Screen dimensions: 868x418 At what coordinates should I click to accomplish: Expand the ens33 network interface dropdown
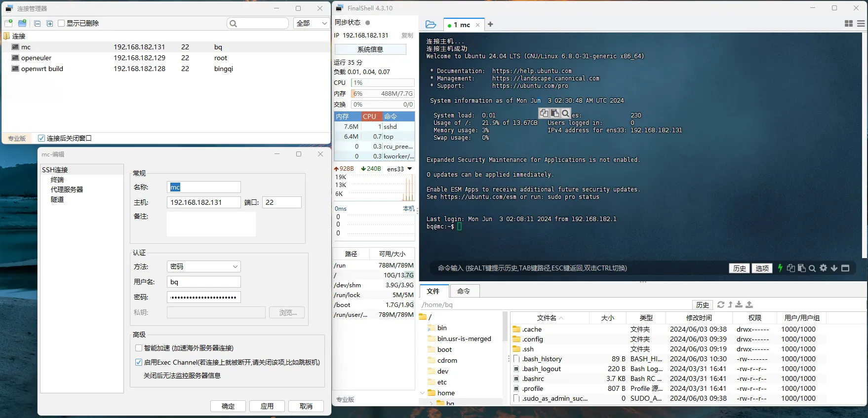(409, 169)
